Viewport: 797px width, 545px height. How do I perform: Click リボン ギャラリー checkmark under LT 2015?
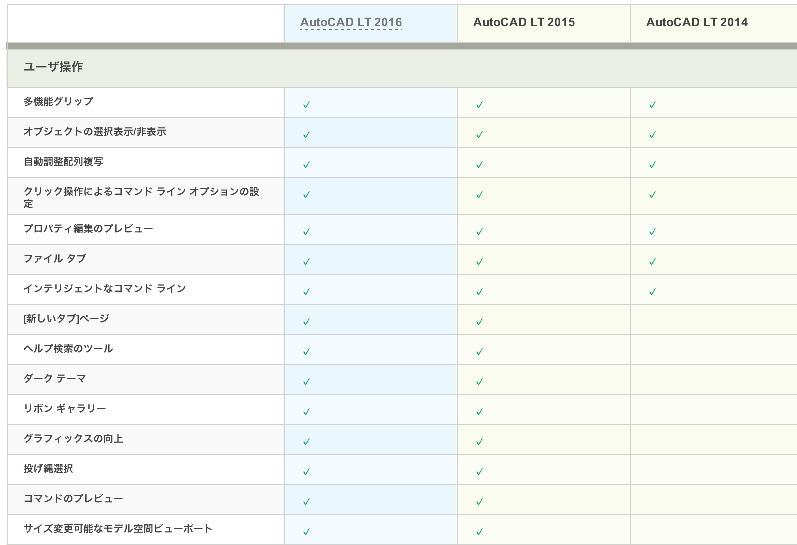479,412
